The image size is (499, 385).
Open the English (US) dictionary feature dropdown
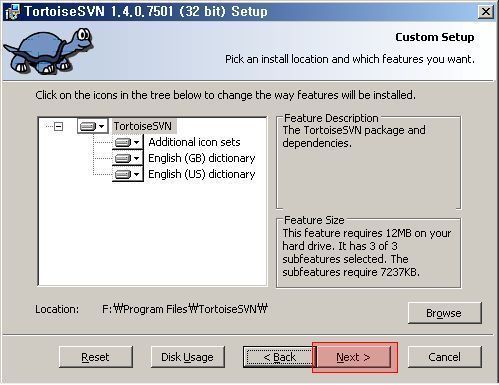[128, 174]
